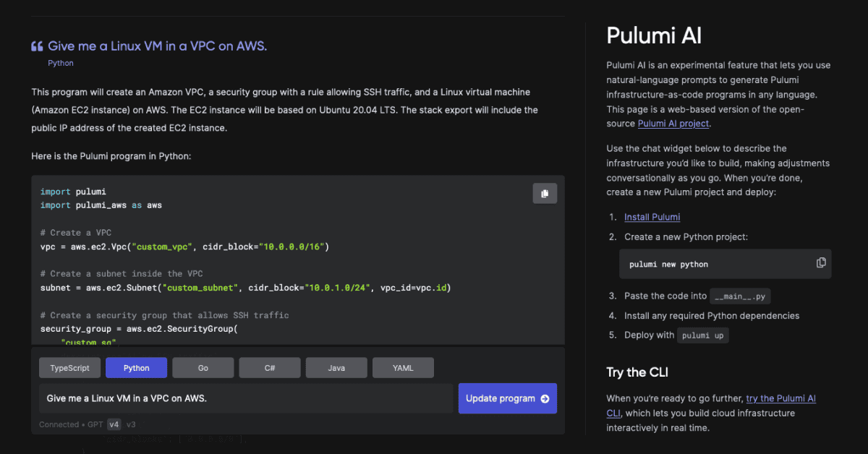This screenshot has width=868, height=454.
Task: Click the 'Try the CLI' heading
Action: [x=637, y=372]
